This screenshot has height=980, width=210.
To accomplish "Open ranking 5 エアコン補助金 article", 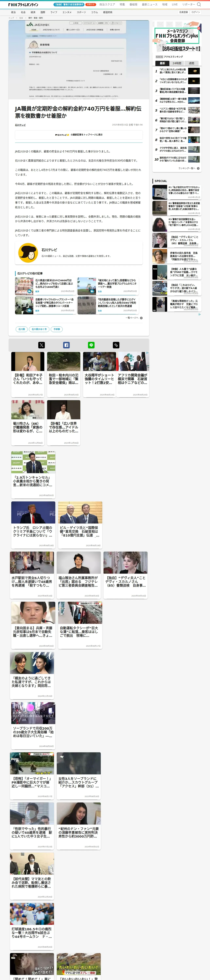I will pos(177,110).
